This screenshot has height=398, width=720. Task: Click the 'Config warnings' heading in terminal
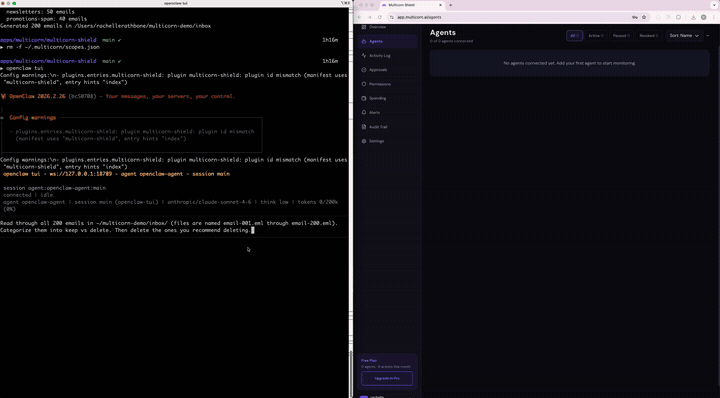[33, 118]
